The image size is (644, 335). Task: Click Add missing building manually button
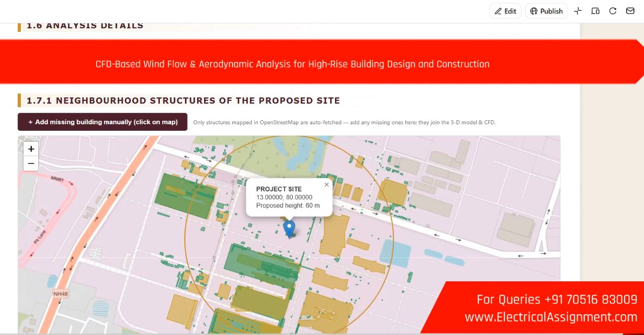click(103, 122)
